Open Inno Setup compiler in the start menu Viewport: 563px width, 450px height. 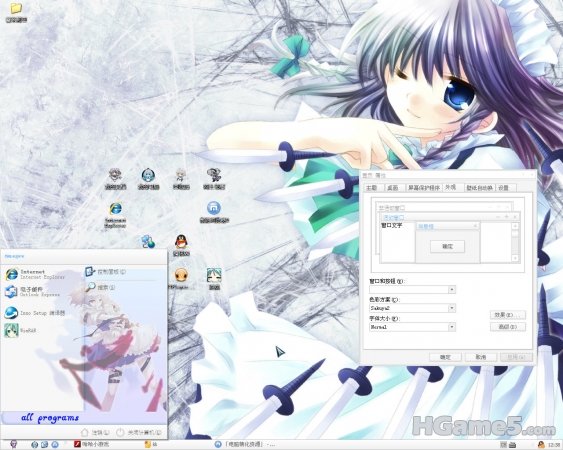34,313
